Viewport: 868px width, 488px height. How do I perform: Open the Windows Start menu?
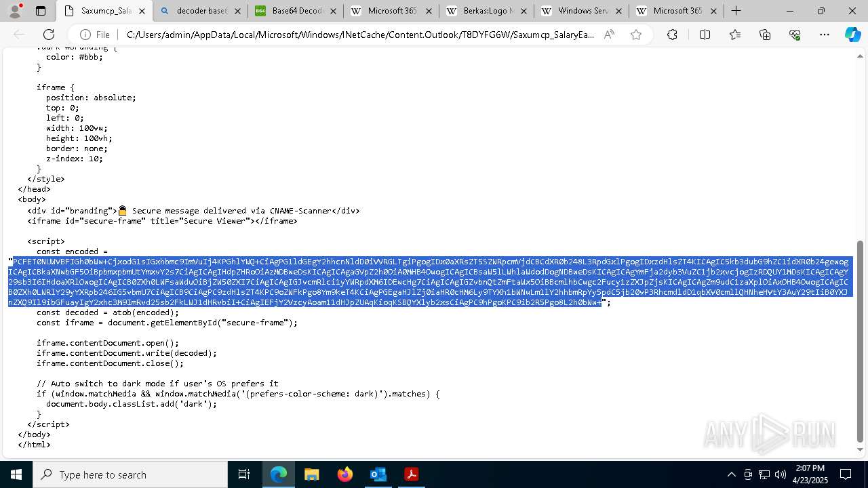(16, 474)
